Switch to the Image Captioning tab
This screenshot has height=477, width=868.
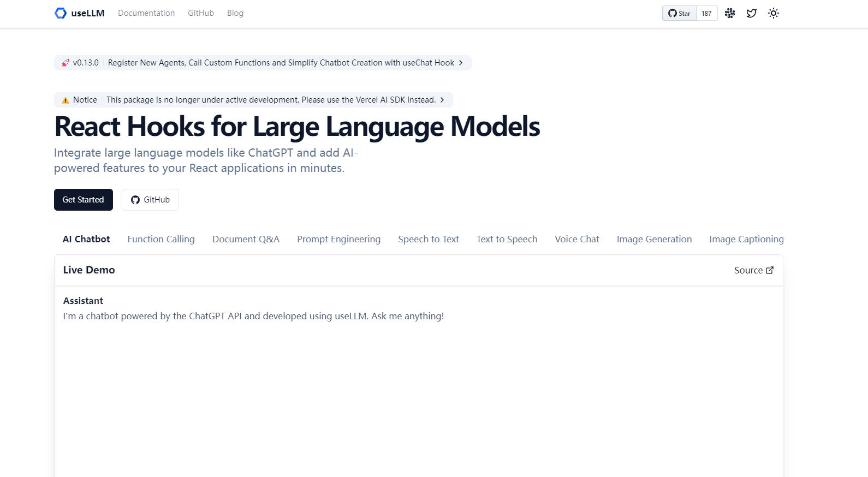(x=747, y=239)
